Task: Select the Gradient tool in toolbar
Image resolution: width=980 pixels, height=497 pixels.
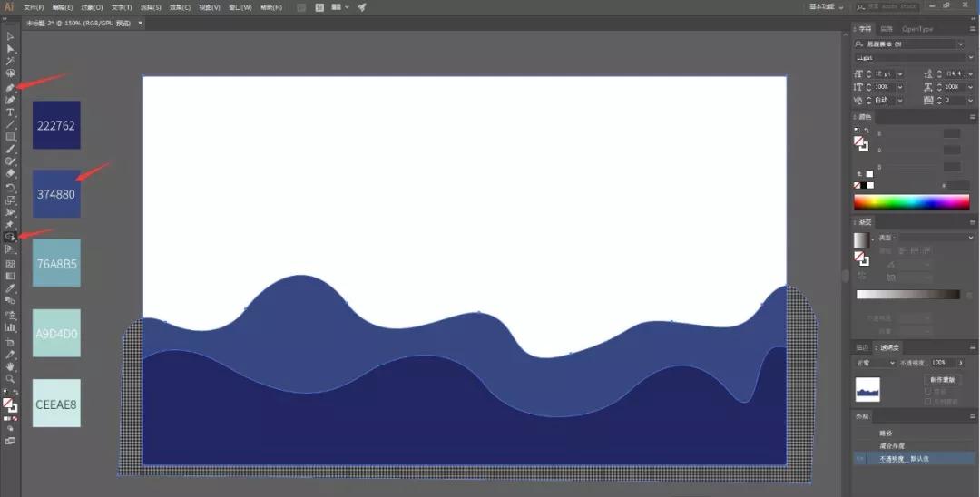Action: pyautogui.click(x=10, y=277)
